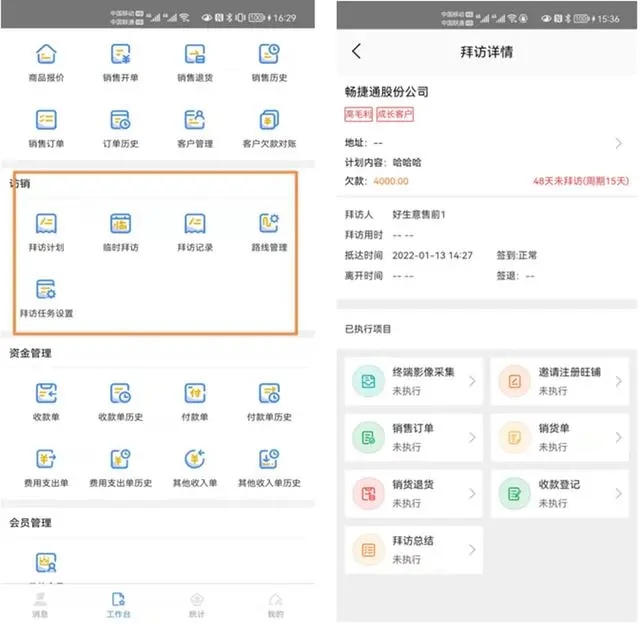640x624 pixels.
Task: Expand the 地址 row chevron
Action: coord(619,143)
